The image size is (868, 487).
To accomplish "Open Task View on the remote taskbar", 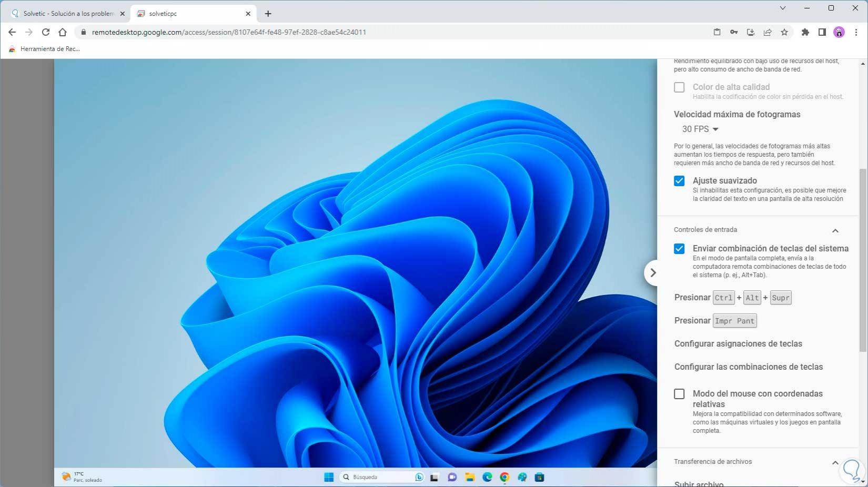I will tap(435, 477).
